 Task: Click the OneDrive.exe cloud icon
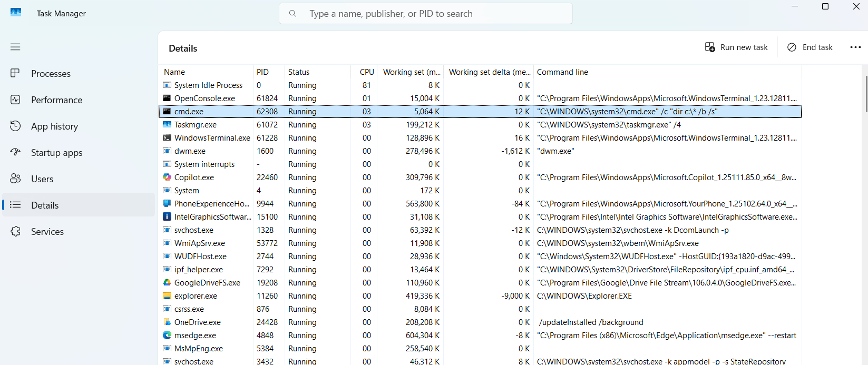[167, 322]
